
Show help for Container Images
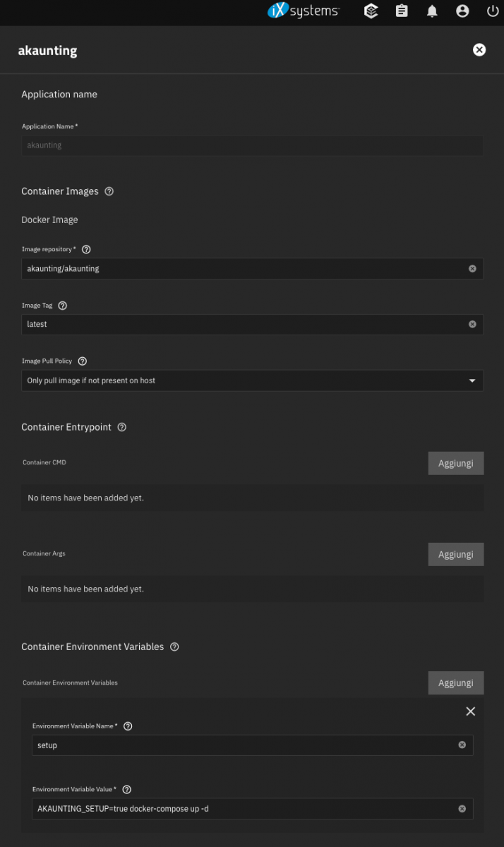tap(109, 191)
